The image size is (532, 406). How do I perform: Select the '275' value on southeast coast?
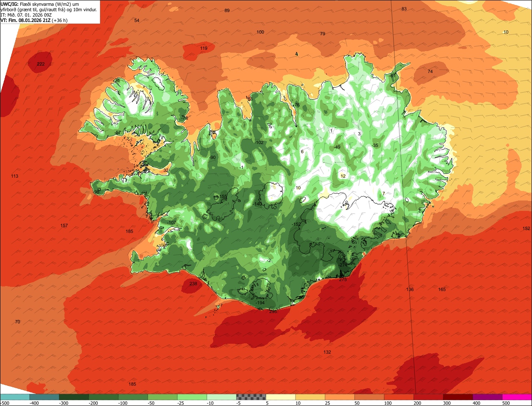pyautogui.click(x=343, y=280)
